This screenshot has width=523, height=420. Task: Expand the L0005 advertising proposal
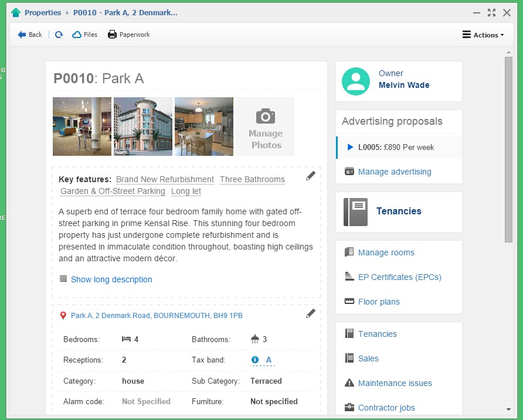[x=396, y=148]
